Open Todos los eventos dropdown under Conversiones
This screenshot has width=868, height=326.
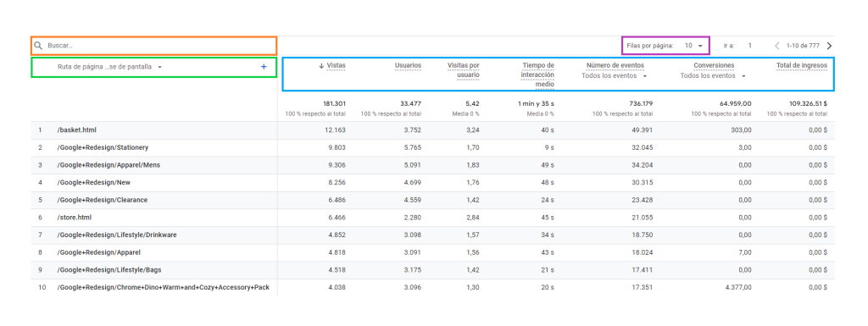coord(713,76)
